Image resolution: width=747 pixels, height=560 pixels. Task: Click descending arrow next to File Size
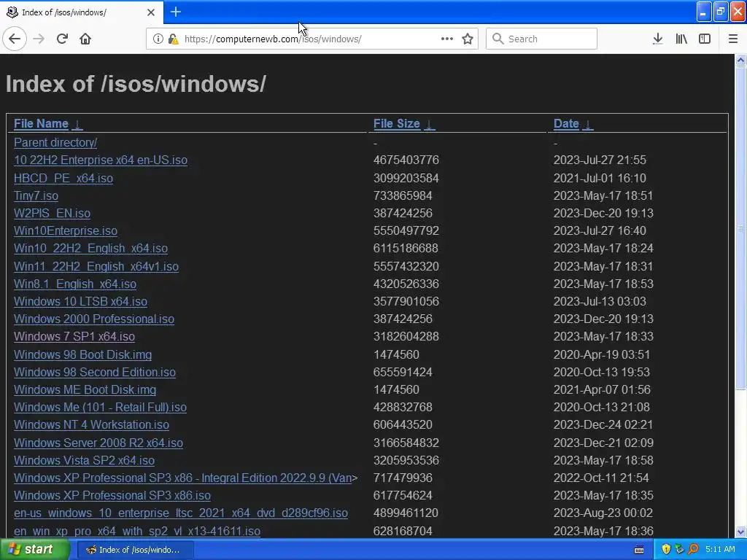[429, 124]
